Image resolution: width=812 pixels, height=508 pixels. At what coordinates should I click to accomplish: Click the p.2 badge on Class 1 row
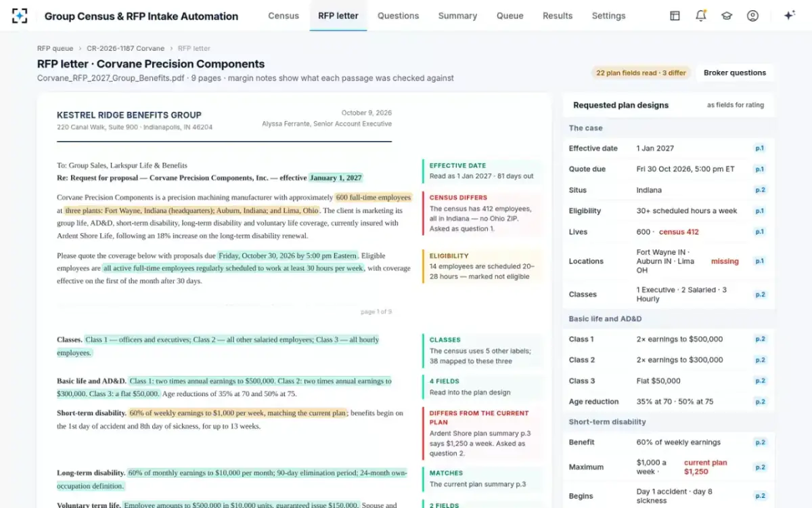[x=760, y=339]
